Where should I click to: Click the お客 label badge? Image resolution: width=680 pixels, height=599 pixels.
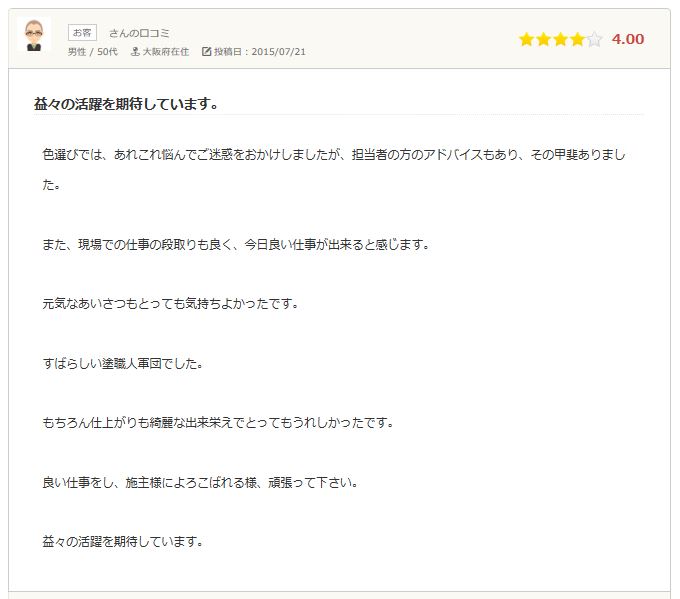coord(82,33)
